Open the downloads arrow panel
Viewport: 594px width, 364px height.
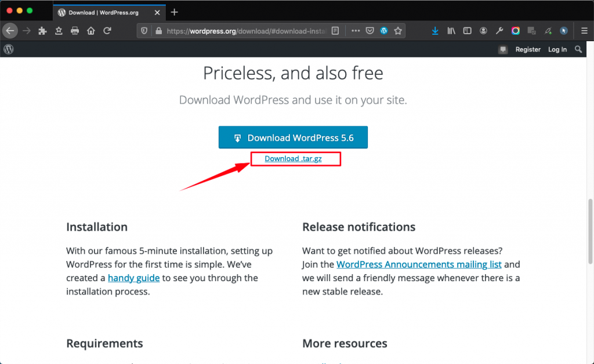point(435,31)
